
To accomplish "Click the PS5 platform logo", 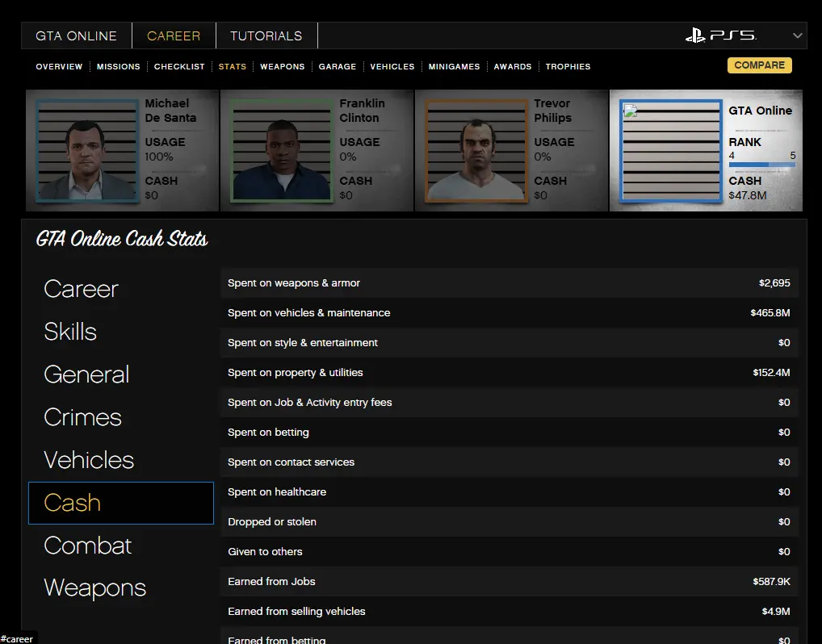I will [720, 36].
